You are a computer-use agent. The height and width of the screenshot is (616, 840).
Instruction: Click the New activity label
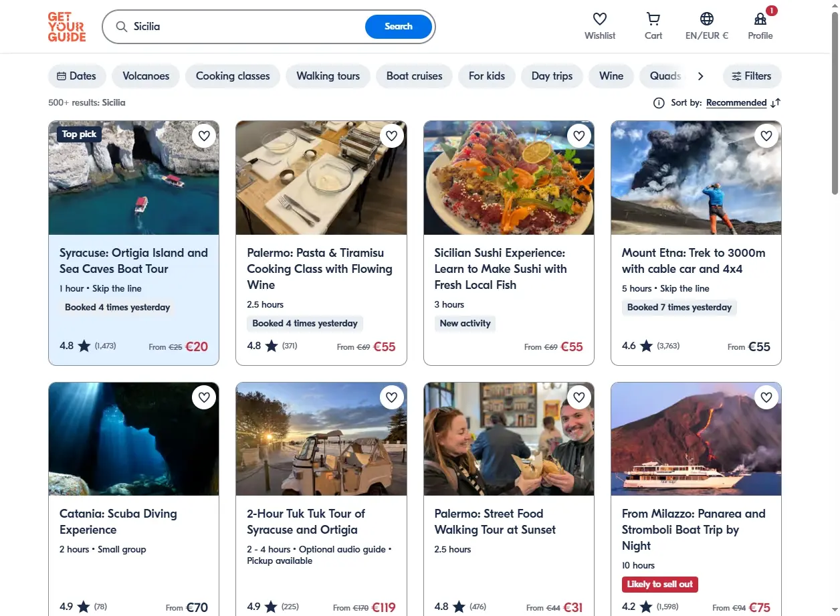point(465,323)
